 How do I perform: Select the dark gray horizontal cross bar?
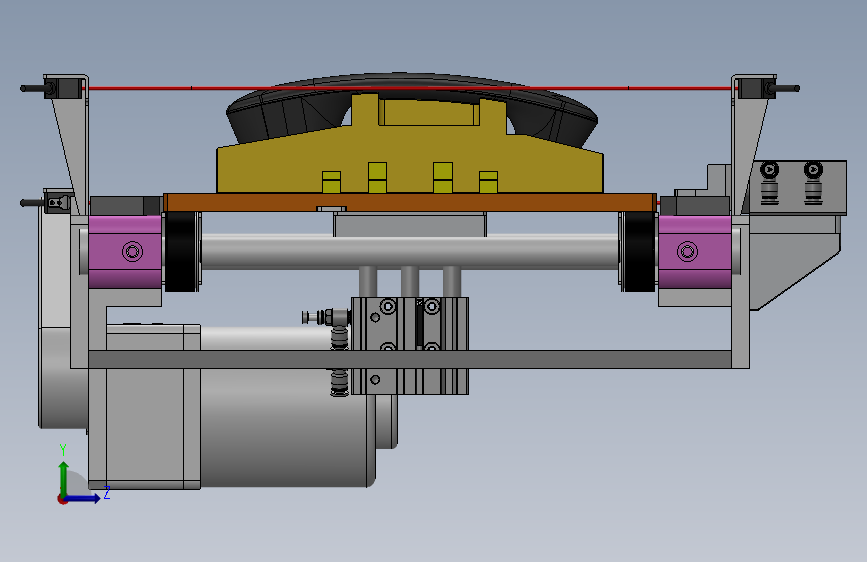(x=410, y=359)
